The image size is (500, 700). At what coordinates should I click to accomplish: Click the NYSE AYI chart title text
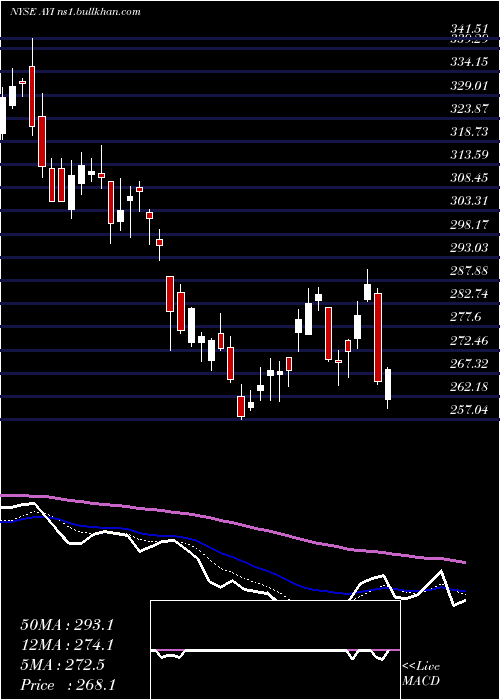75,12
